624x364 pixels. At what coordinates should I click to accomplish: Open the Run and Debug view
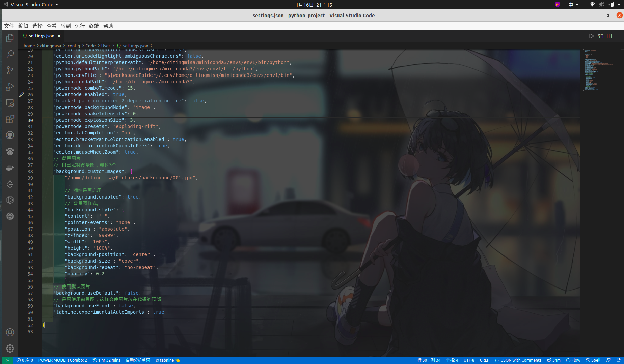[10, 87]
